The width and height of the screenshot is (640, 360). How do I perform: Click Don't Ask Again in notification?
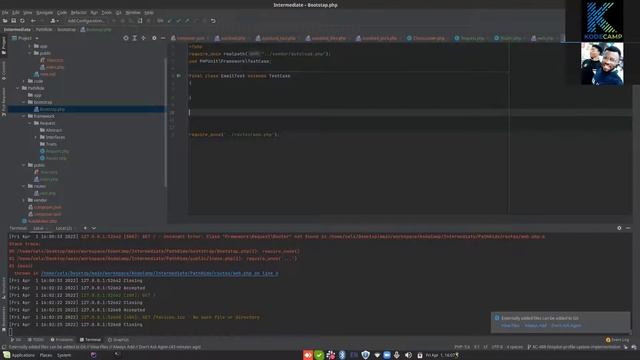[x=566, y=325]
